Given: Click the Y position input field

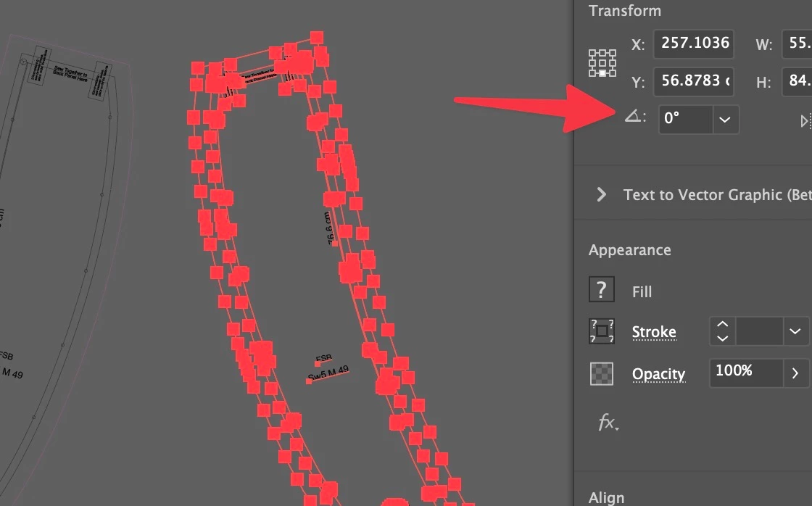Looking at the screenshot, I should pyautogui.click(x=694, y=81).
